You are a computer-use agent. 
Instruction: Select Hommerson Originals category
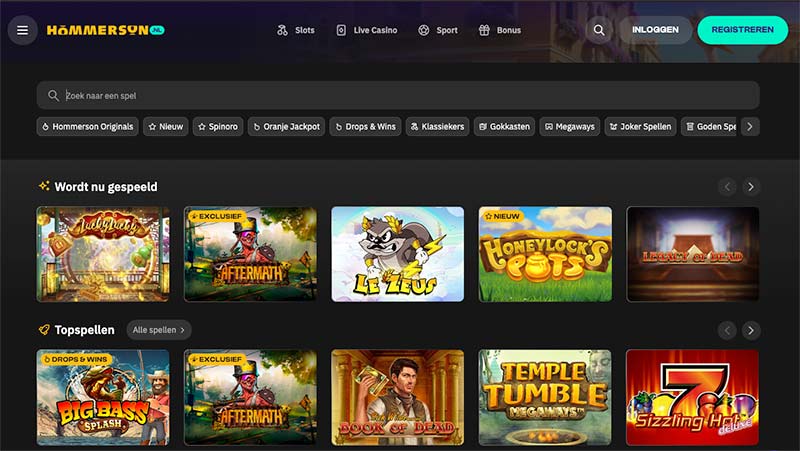tap(87, 127)
